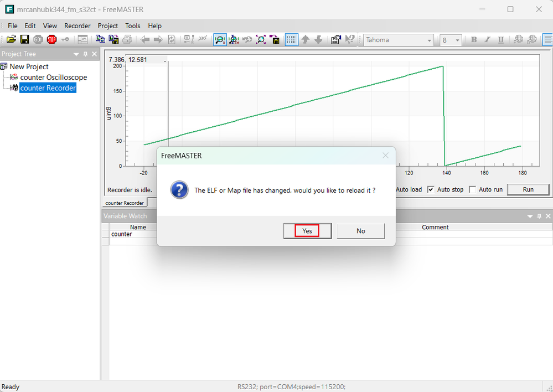Click the wavy fast-forward arrows icon

point(203,39)
